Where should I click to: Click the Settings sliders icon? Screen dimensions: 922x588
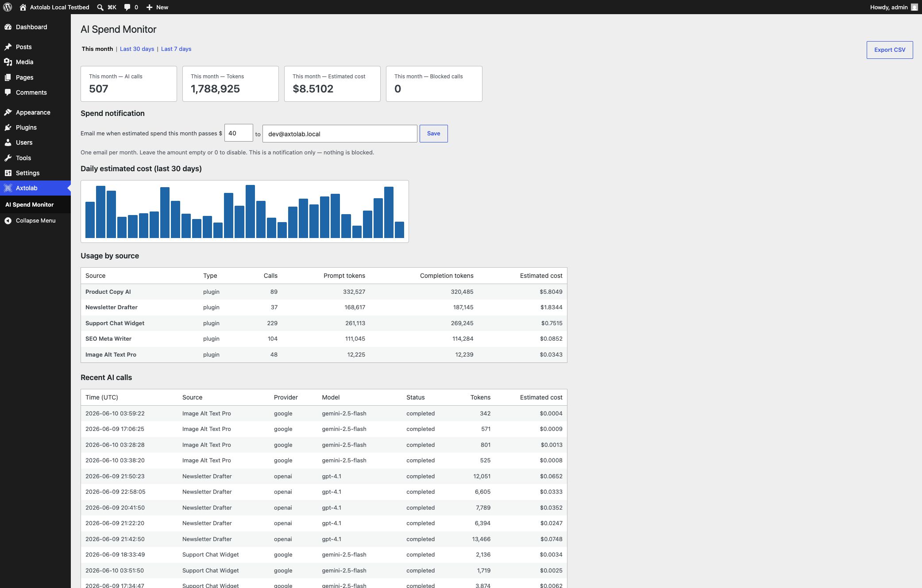tap(8, 173)
